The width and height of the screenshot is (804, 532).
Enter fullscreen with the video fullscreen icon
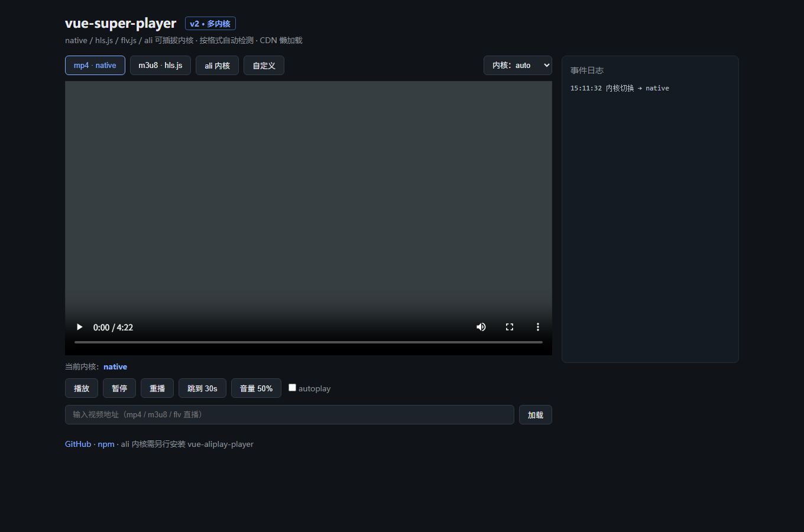click(x=510, y=327)
